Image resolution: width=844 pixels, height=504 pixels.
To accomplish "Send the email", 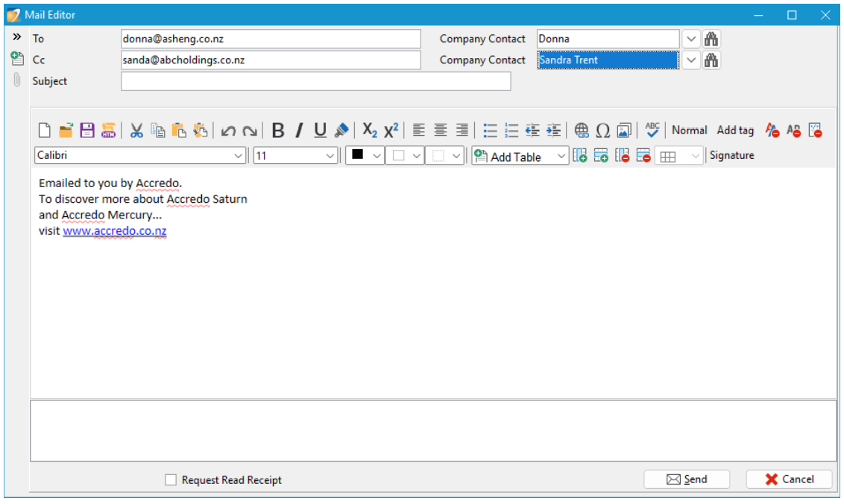I will (x=687, y=479).
